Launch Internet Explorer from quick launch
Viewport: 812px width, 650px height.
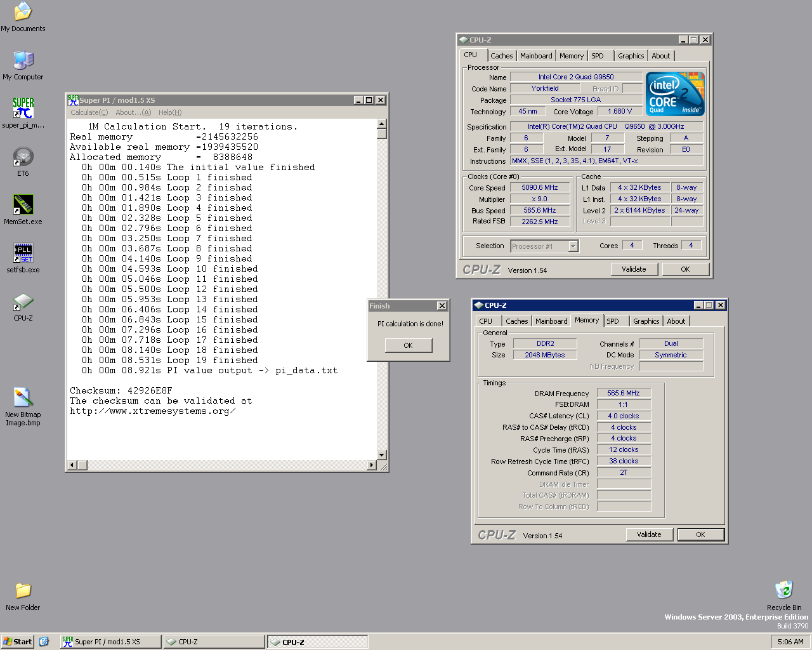(44, 642)
